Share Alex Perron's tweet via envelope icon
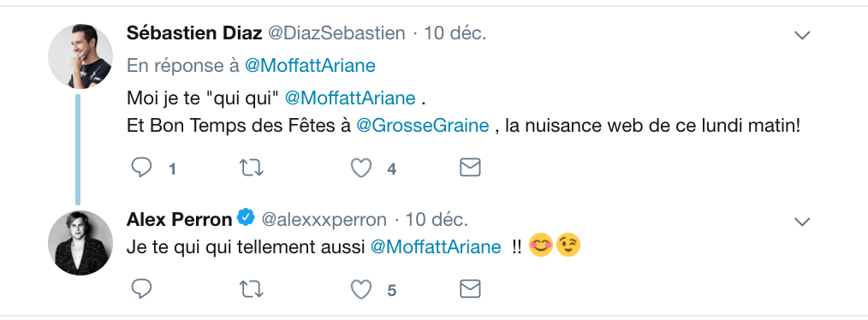 tap(470, 288)
